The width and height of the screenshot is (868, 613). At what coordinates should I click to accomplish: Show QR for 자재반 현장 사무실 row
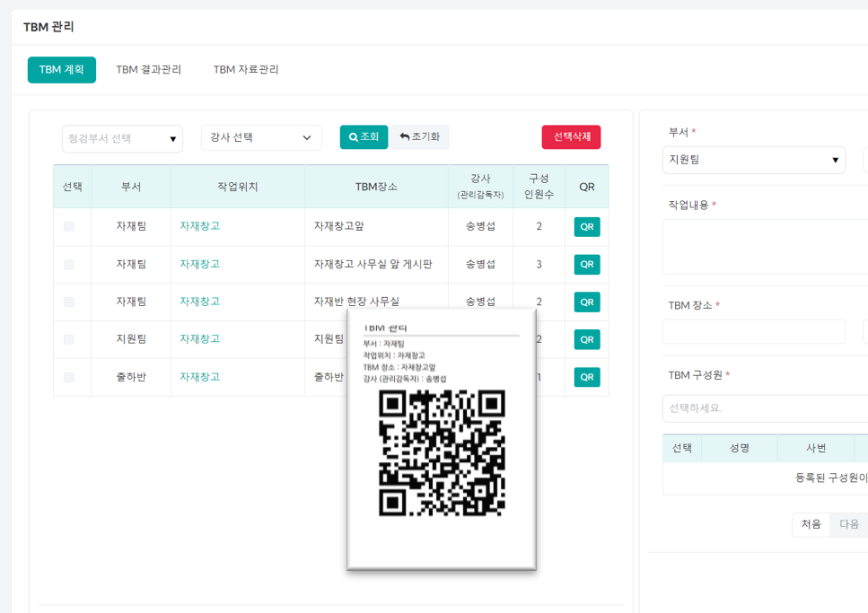[x=587, y=302]
